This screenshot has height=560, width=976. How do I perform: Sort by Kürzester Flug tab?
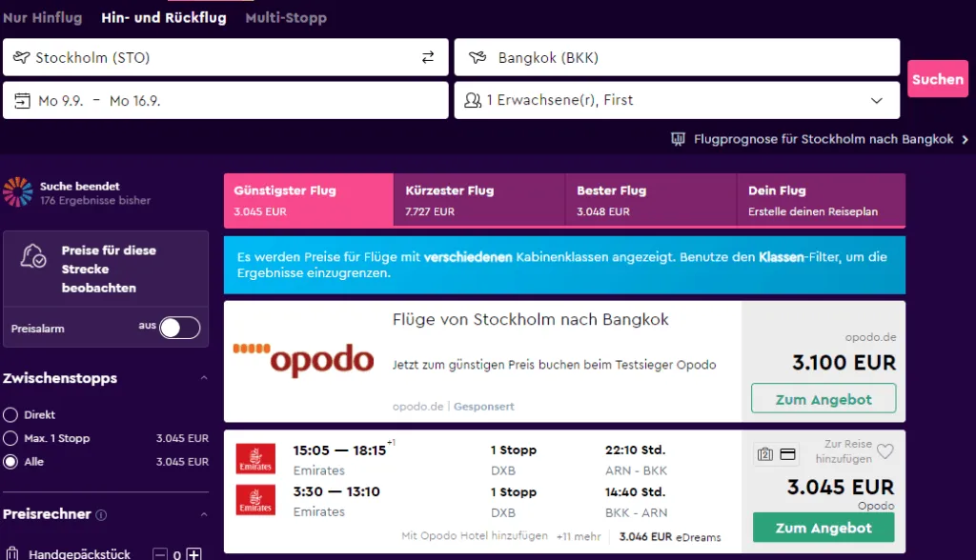click(x=478, y=200)
